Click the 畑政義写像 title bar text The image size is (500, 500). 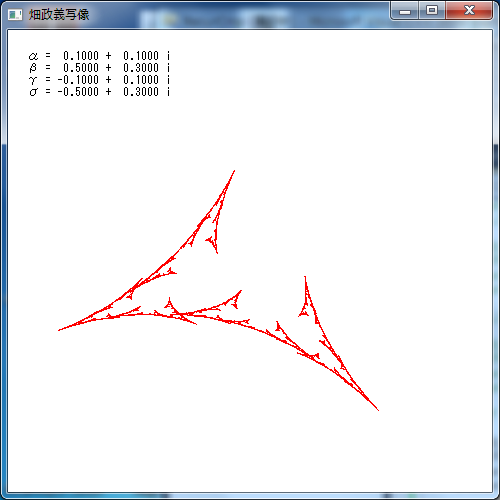point(59,14)
